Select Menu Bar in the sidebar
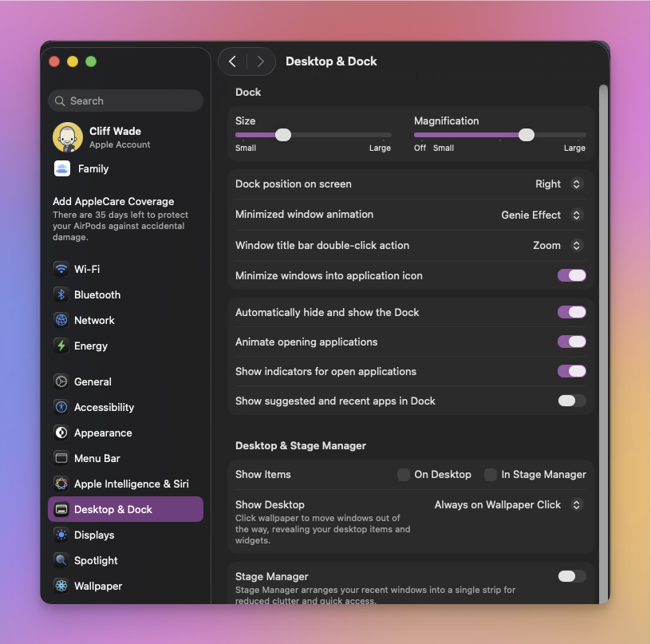 (97, 458)
